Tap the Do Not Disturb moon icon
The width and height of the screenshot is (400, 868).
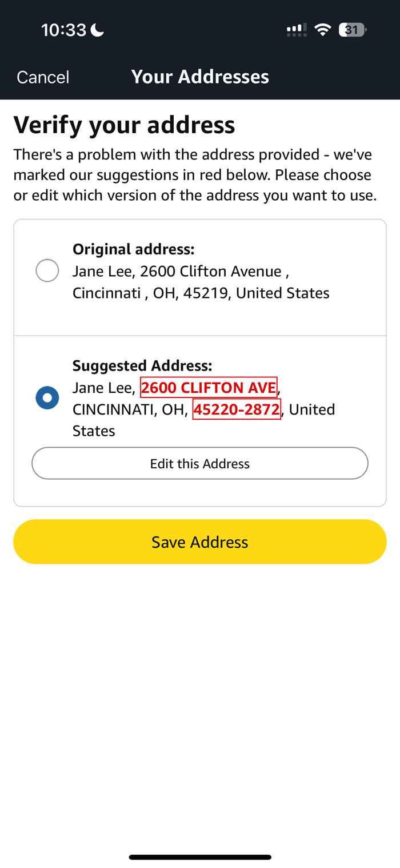(98, 30)
